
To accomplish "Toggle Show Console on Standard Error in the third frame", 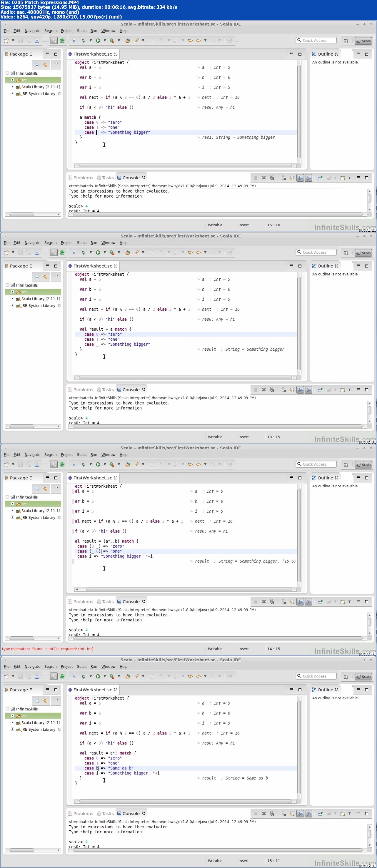I will click(308, 602).
